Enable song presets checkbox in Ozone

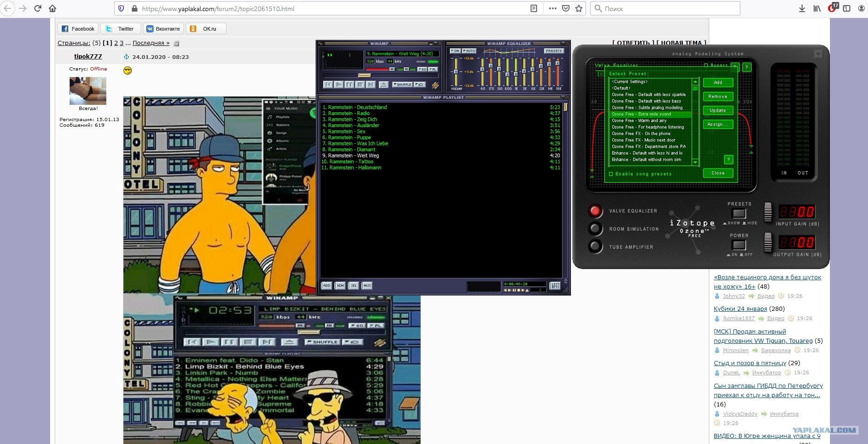coord(611,174)
